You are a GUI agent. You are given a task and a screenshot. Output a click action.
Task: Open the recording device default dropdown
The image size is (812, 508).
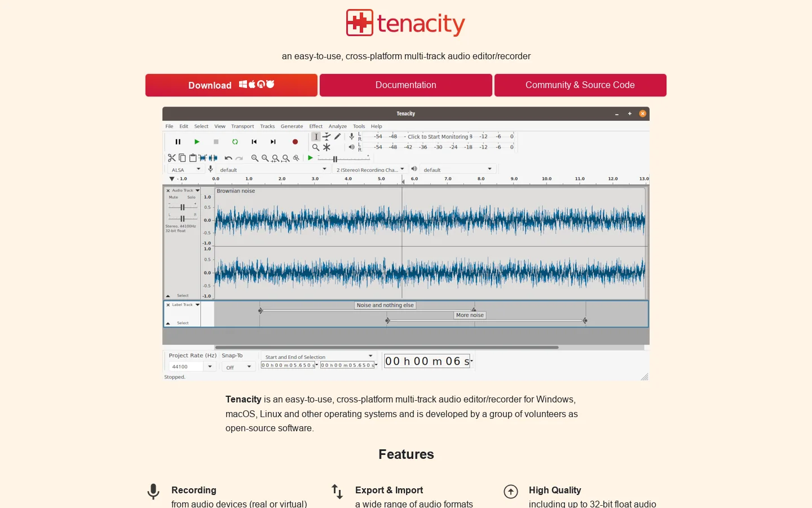(273, 169)
